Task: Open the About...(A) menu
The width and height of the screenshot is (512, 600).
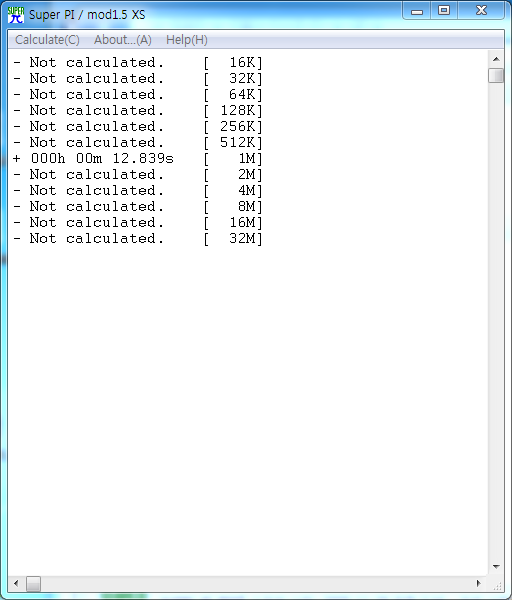Action: tap(123, 40)
